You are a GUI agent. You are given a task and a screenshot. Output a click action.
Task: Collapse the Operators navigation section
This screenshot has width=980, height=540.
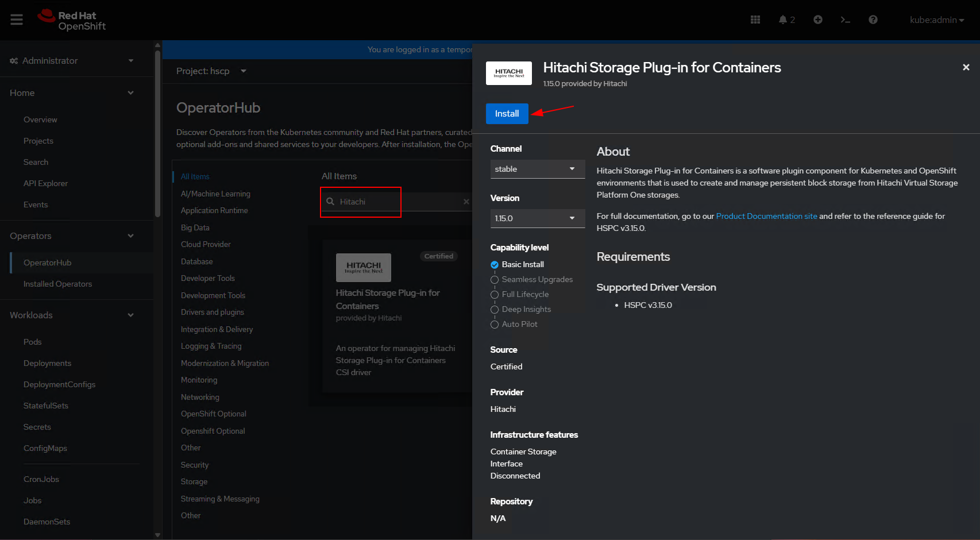(x=72, y=236)
